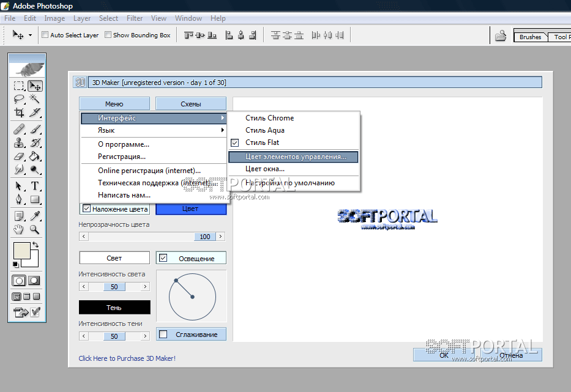The height and width of the screenshot is (392, 571).
Task: Select the Brush tool
Action: pyautogui.click(x=35, y=129)
